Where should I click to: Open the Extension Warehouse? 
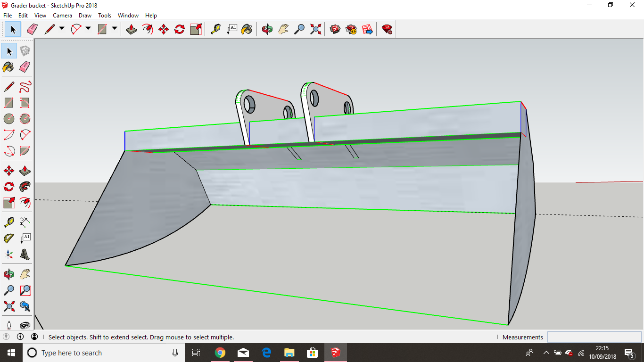point(351,29)
